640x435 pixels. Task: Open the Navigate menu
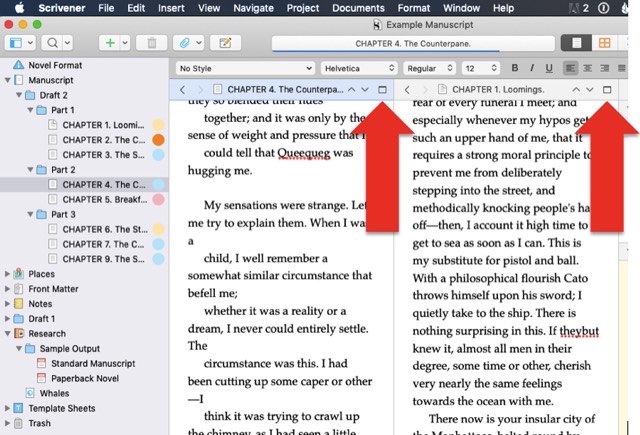pos(253,8)
